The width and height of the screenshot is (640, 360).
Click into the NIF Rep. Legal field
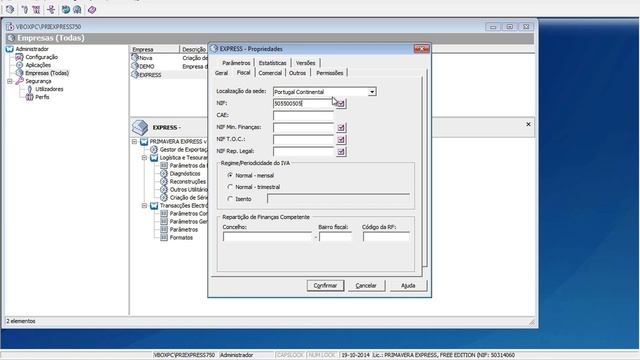tap(303, 151)
